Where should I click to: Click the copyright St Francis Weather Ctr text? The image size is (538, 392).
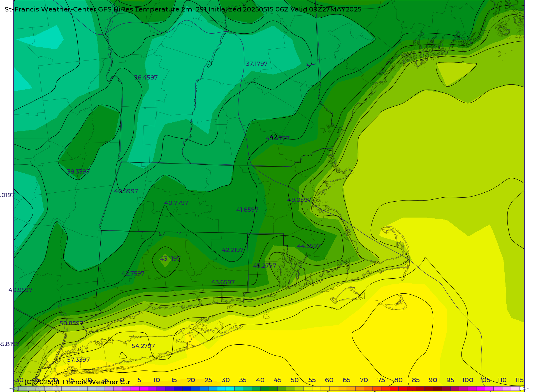[77, 382]
